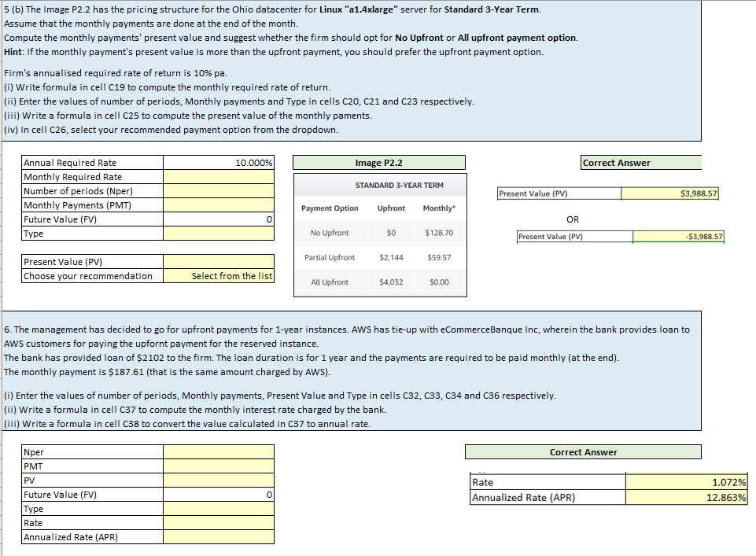Click the Annual Required Rate showing 10.000%

[x=218, y=162]
